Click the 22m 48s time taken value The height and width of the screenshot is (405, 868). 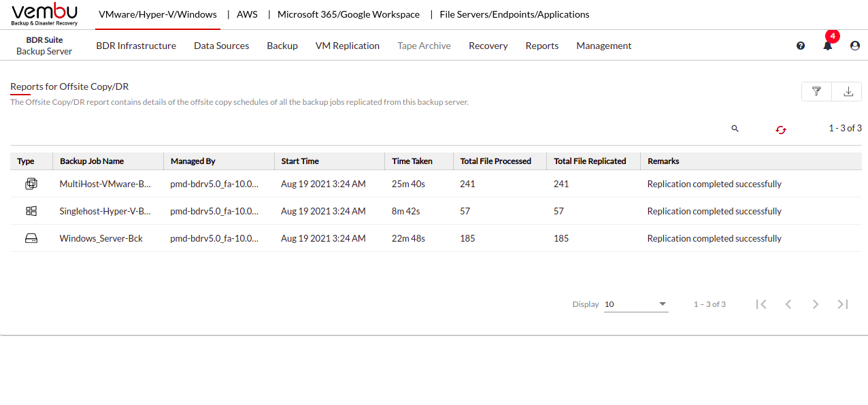(x=409, y=238)
